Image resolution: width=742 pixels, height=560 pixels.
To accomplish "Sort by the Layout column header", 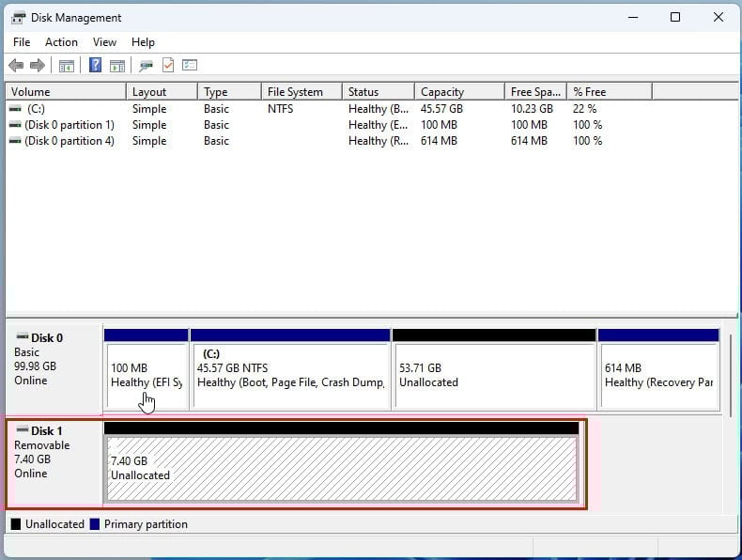I will click(162, 91).
